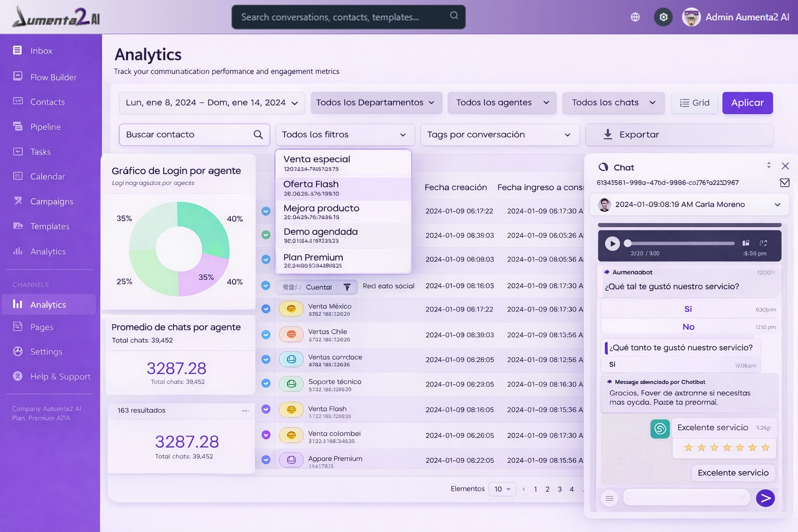Click the filter funnel icon beside Cuental

pos(347,287)
